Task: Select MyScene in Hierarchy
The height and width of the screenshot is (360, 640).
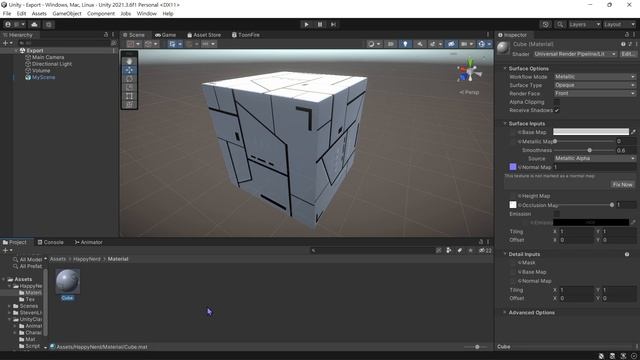Action: point(43,77)
